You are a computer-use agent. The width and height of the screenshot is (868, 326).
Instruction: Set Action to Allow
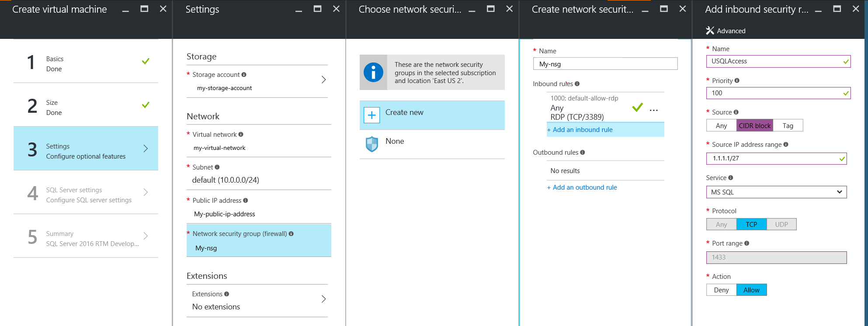coord(752,290)
